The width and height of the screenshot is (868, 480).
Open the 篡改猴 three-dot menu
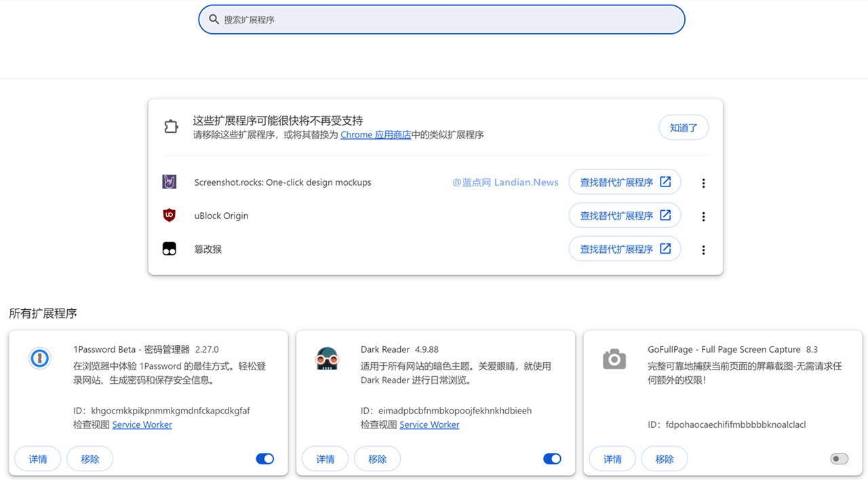click(703, 248)
